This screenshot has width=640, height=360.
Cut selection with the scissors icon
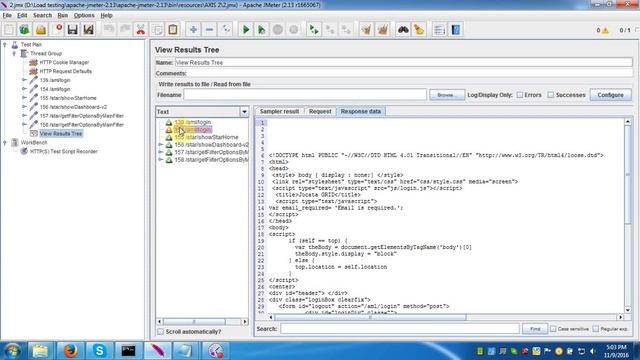point(141,29)
